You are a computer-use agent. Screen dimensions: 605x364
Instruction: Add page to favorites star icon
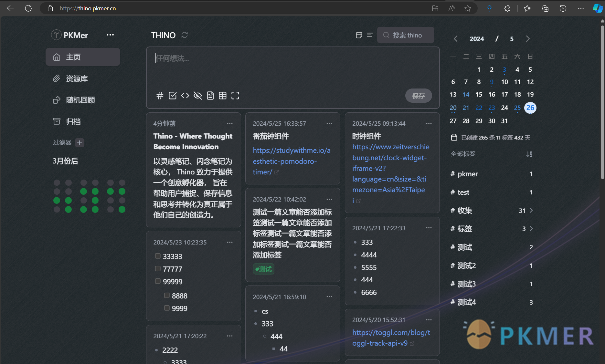(468, 8)
